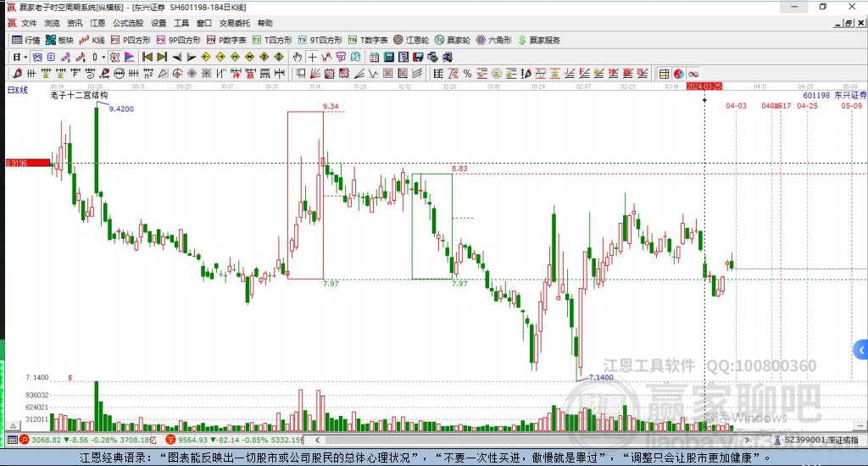Switch to the K线 chart view

(x=92, y=40)
